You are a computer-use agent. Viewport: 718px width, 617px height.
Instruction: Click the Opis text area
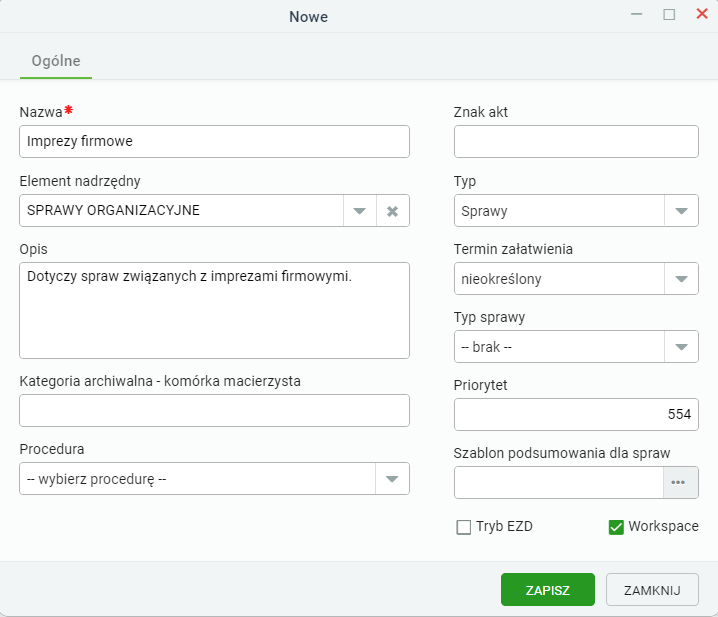[x=214, y=311]
